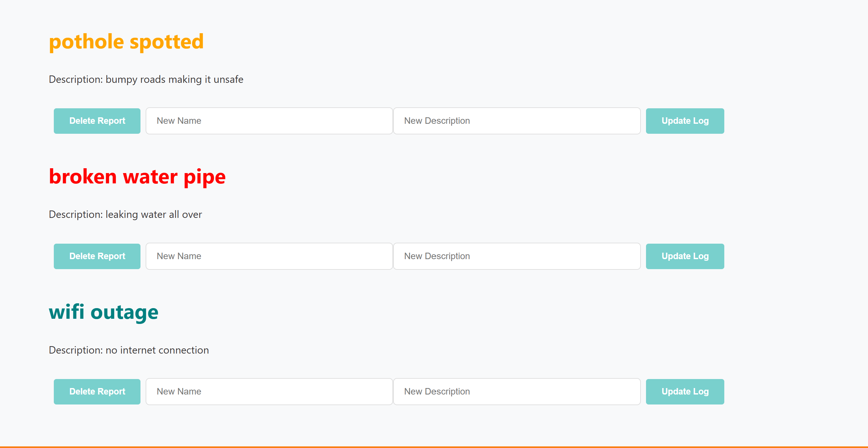This screenshot has width=868, height=448.
Task: Focus New Name field for wifi outage
Action: 269,391
